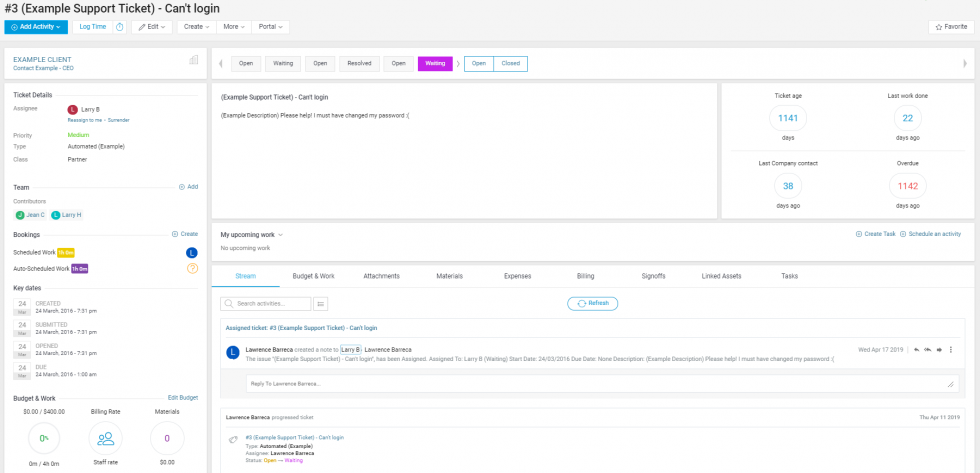Click Jean C contributor chip

point(30,215)
